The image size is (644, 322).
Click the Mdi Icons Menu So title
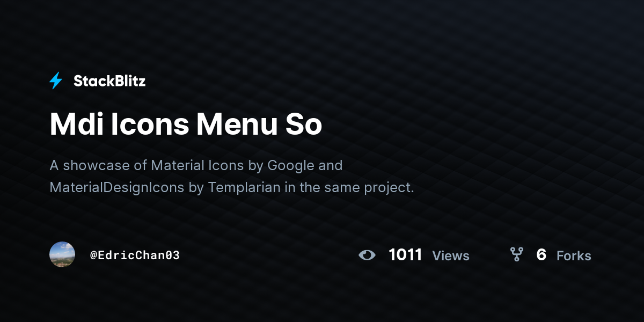(x=186, y=125)
